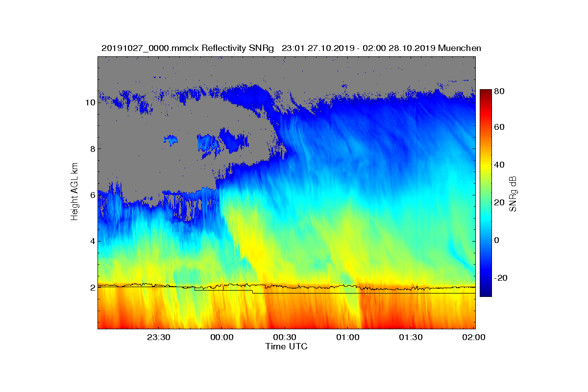Screen dimensions: 588x392
Task: Click the 02:00 time tick label
Action: pyautogui.click(x=474, y=337)
